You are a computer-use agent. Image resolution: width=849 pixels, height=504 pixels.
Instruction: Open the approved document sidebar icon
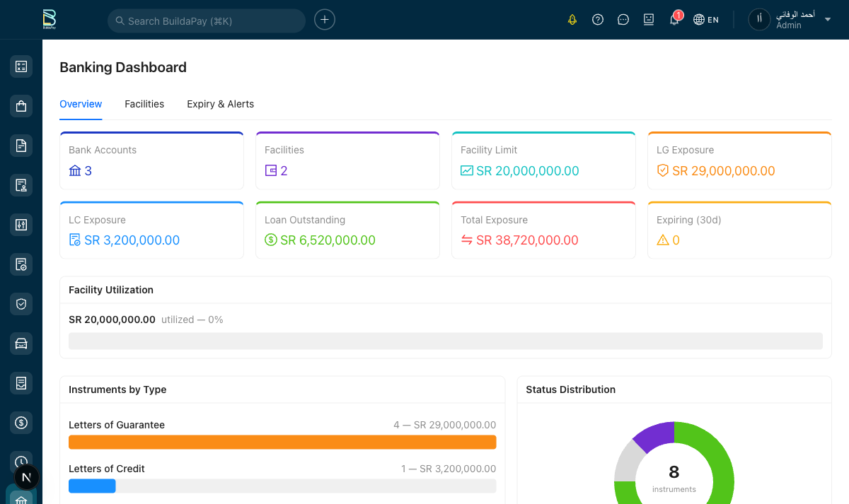tap(21, 264)
